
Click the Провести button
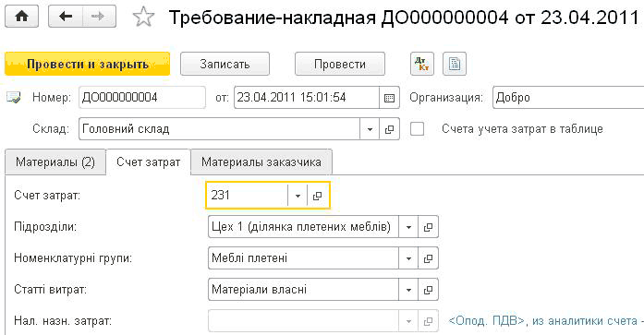pyautogui.click(x=340, y=64)
